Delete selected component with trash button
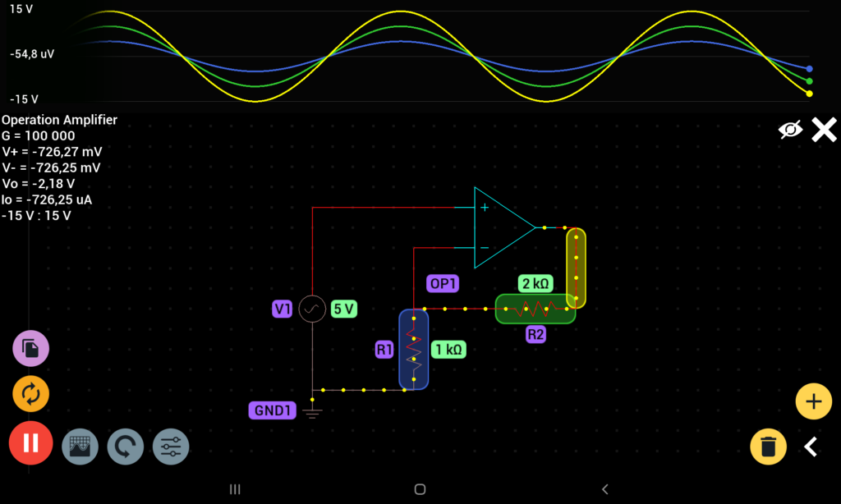Screen dimensions: 841x504 768,447
